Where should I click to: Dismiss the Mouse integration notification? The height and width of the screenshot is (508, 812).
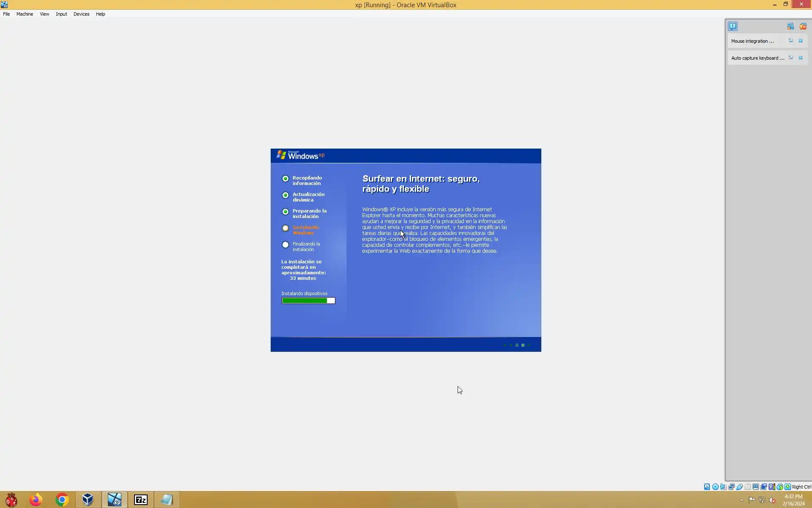point(801,41)
